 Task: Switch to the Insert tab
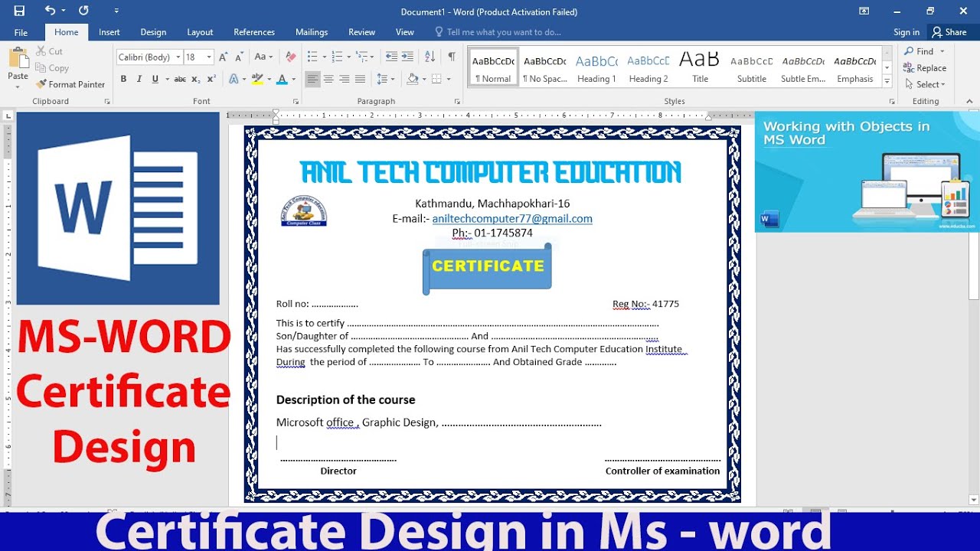(109, 32)
